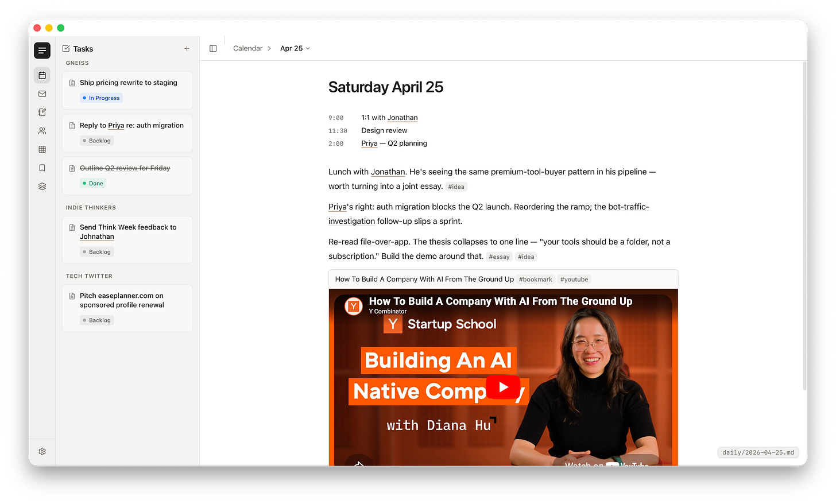The height and width of the screenshot is (504, 836).
Task: Play the YouTube video
Action: click(x=503, y=387)
